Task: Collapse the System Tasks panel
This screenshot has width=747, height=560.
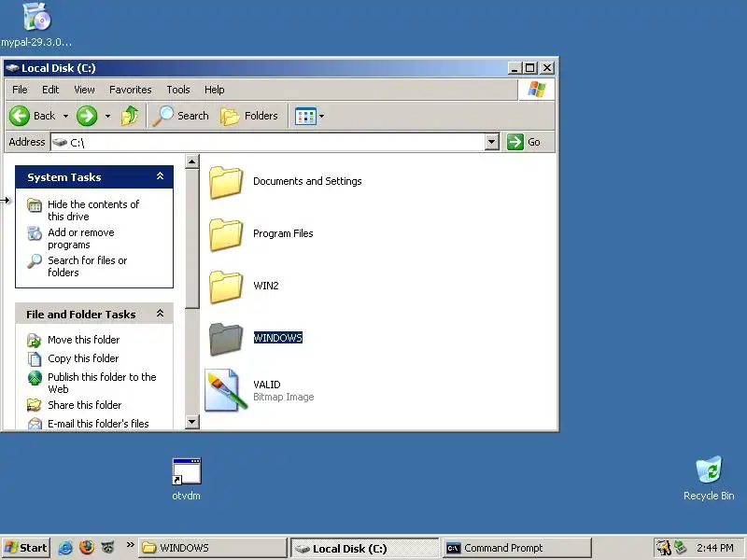Action: (x=160, y=176)
